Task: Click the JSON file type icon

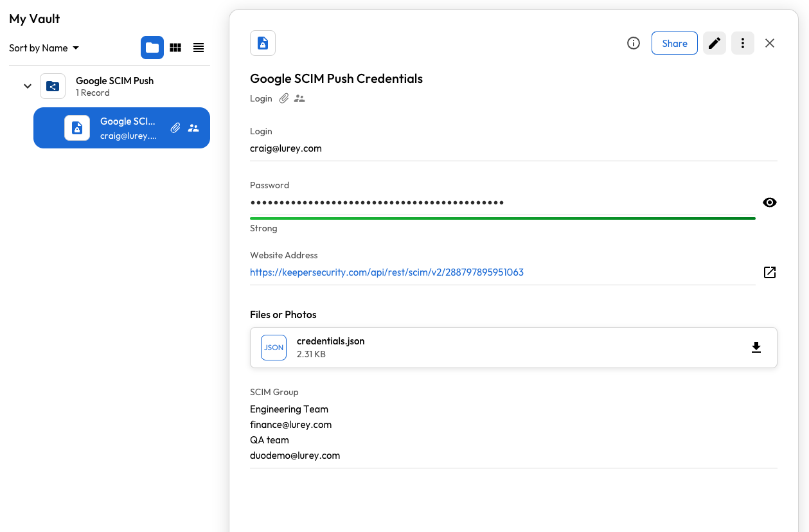Action: coord(274,348)
